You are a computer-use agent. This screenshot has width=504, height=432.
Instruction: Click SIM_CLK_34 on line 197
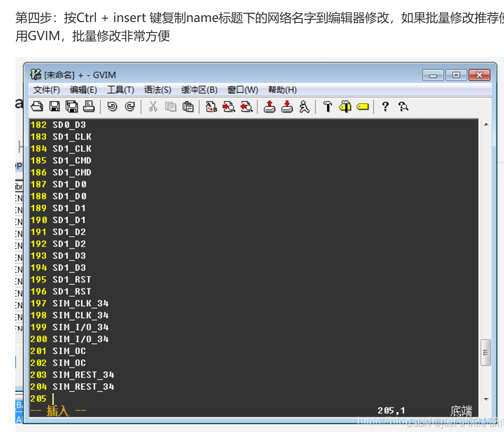81,303
